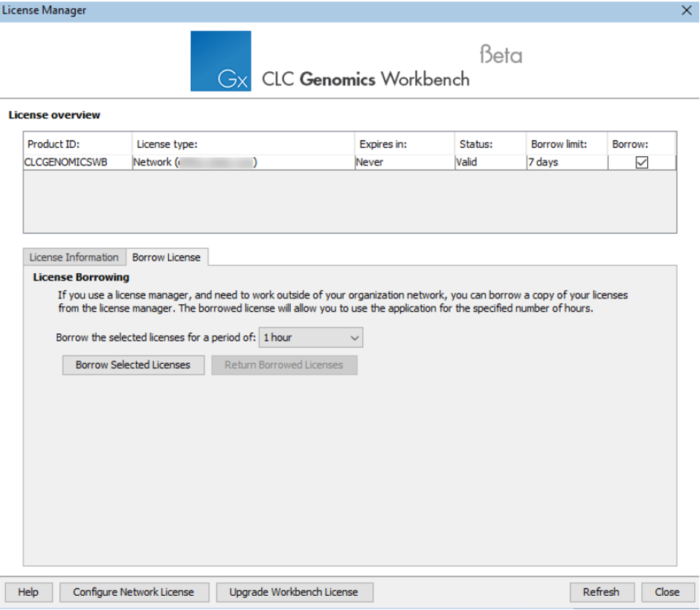Click the 'Product ID:' column header
This screenshot has width=700, height=610.
[77, 144]
